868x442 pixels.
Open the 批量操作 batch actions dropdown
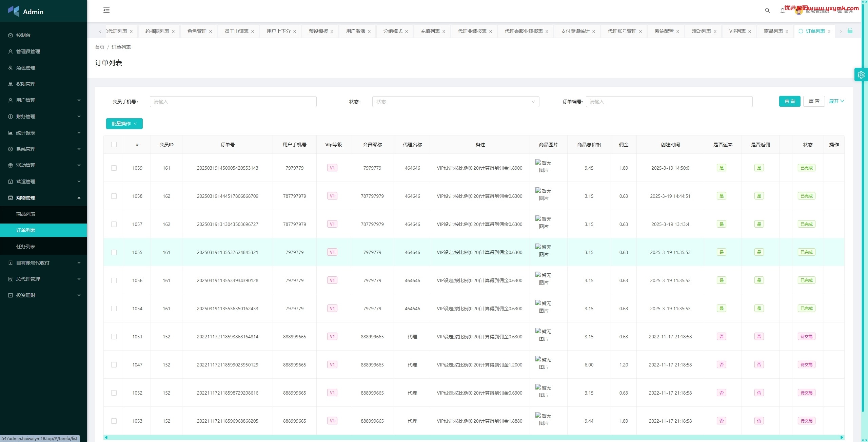[x=124, y=124]
